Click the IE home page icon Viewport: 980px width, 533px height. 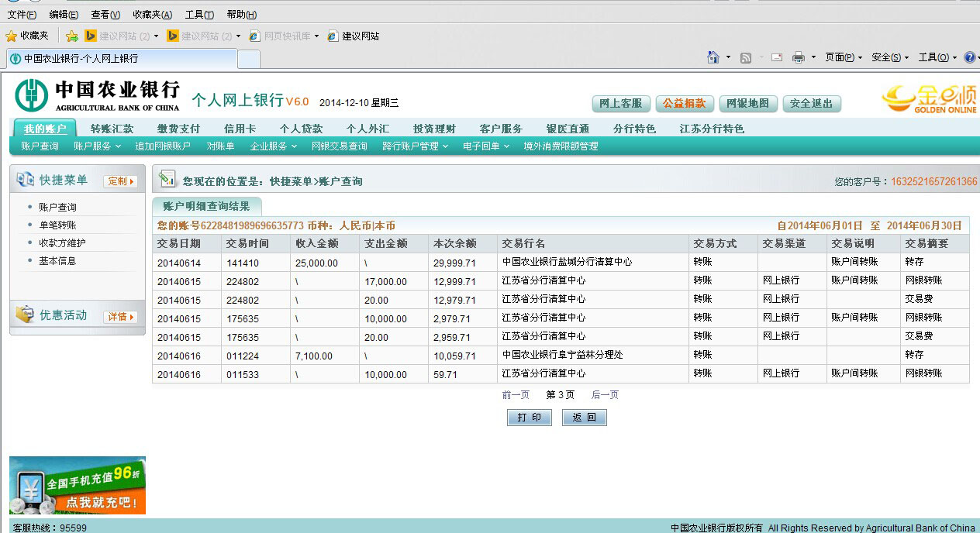point(713,57)
